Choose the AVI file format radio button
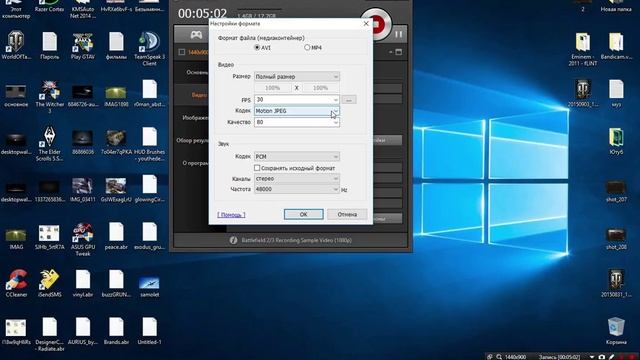 click(x=257, y=47)
